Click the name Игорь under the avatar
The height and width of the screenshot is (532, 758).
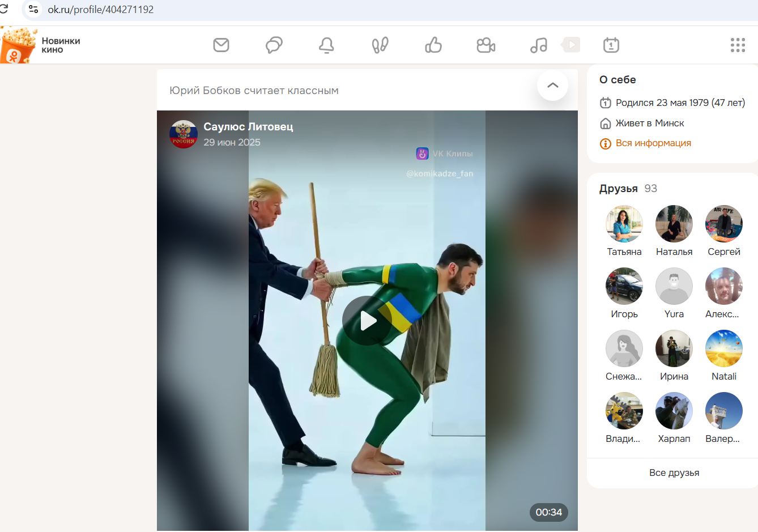coord(624,314)
